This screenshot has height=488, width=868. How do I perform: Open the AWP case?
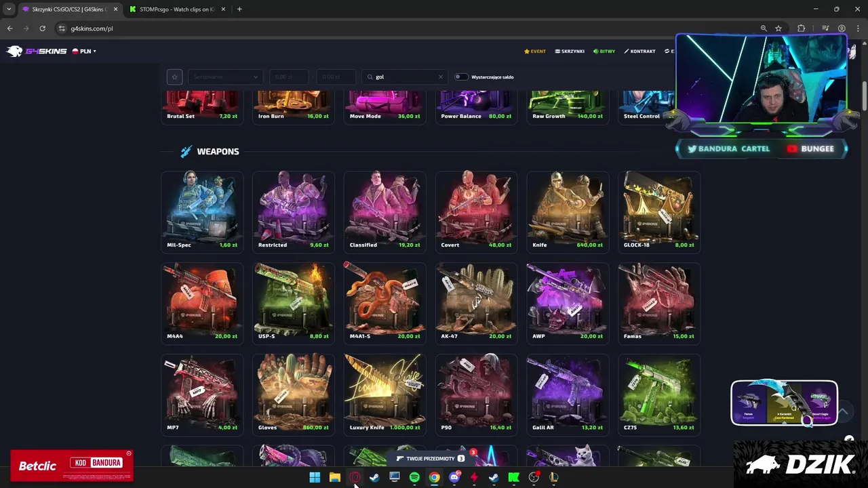pos(568,302)
